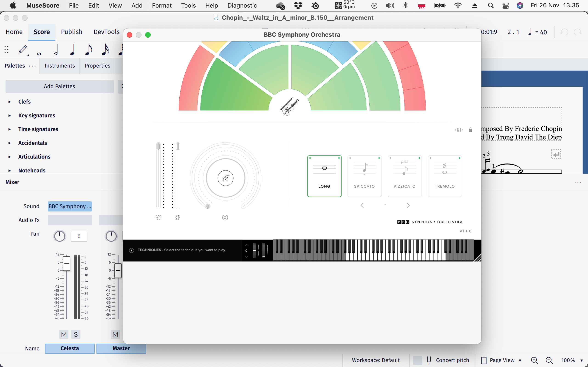Click the info icon next to TECHNIQUES
Image resolution: width=588 pixels, height=367 pixels.
(x=131, y=250)
